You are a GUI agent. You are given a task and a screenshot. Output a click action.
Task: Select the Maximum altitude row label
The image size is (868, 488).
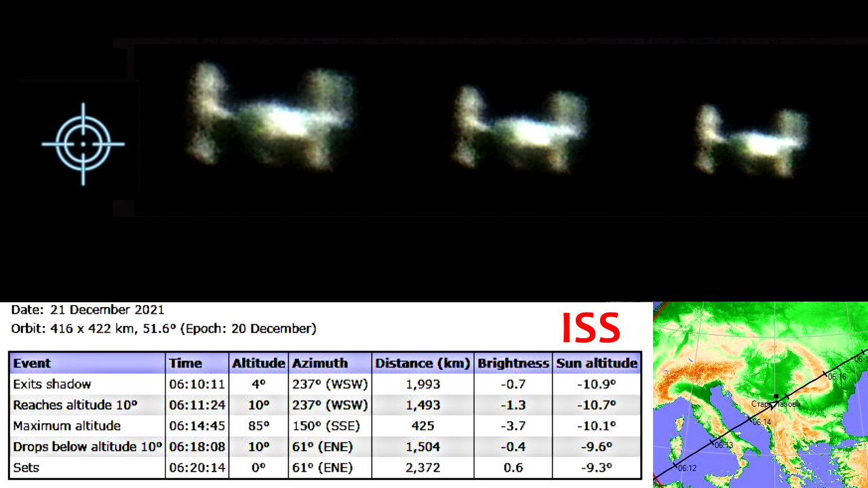(x=66, y=426)
